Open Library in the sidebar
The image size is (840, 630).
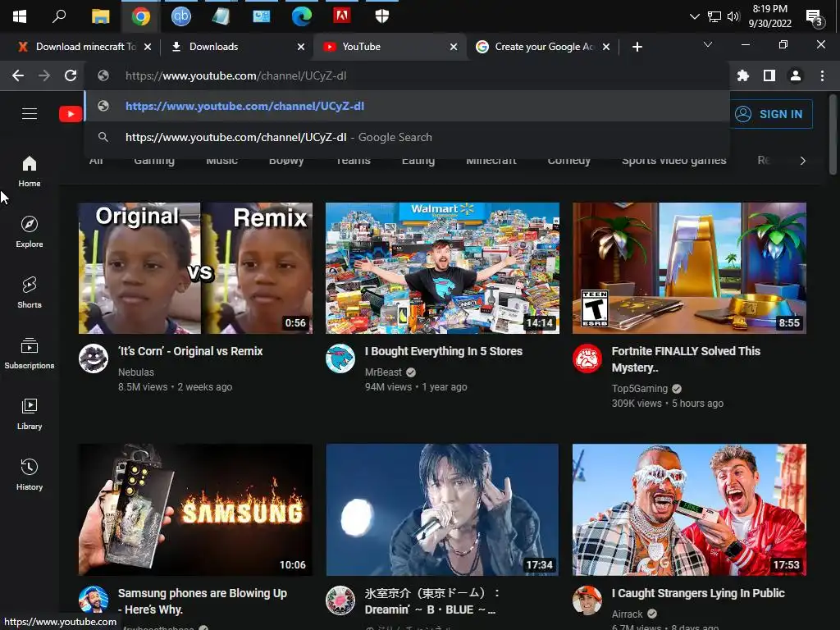30,414
